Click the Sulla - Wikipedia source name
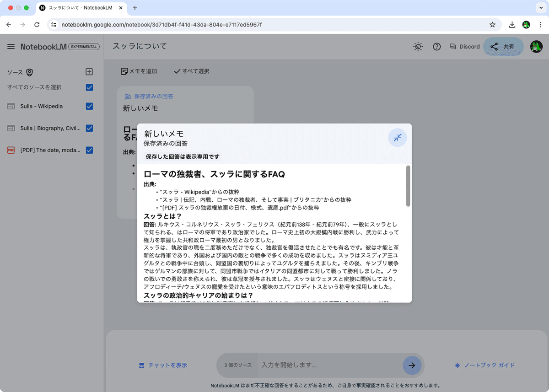 pyautogui.click(x=42, y=106)
